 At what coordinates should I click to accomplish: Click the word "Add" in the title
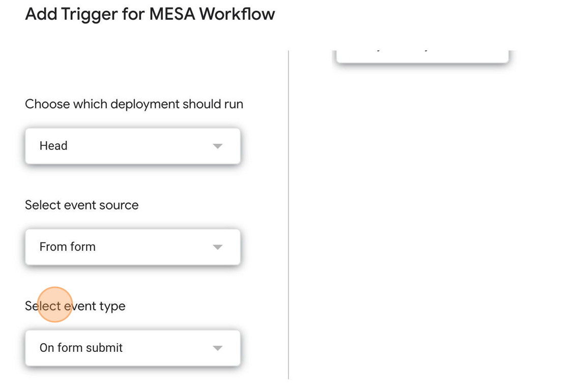click(41, 14)
